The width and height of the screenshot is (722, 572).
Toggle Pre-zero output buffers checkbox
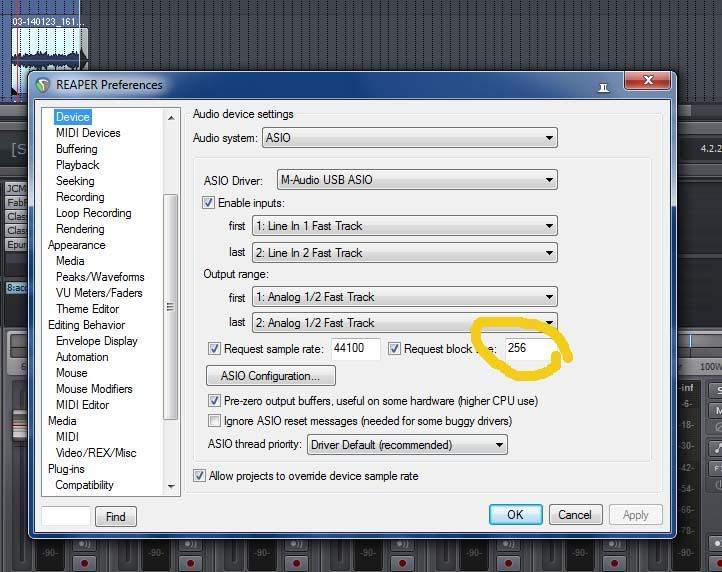(x=214, y=401)
